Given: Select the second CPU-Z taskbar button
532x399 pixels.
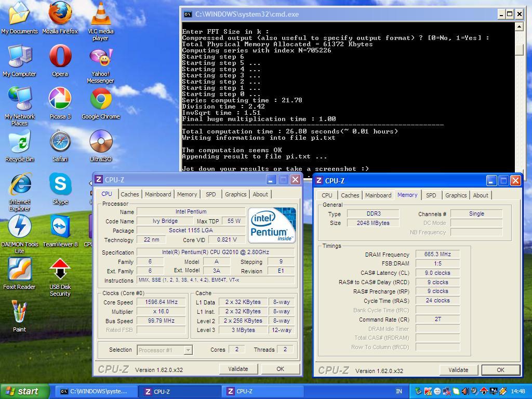Looking at the screenshot, I should pos(262,391).
